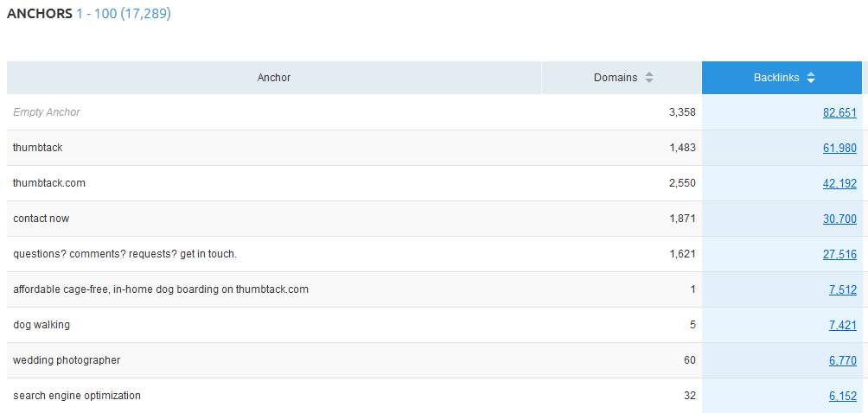868x413 pixels.
Task: Open the 6,770 wedding photographer backlinks
Action: [842, 360]
